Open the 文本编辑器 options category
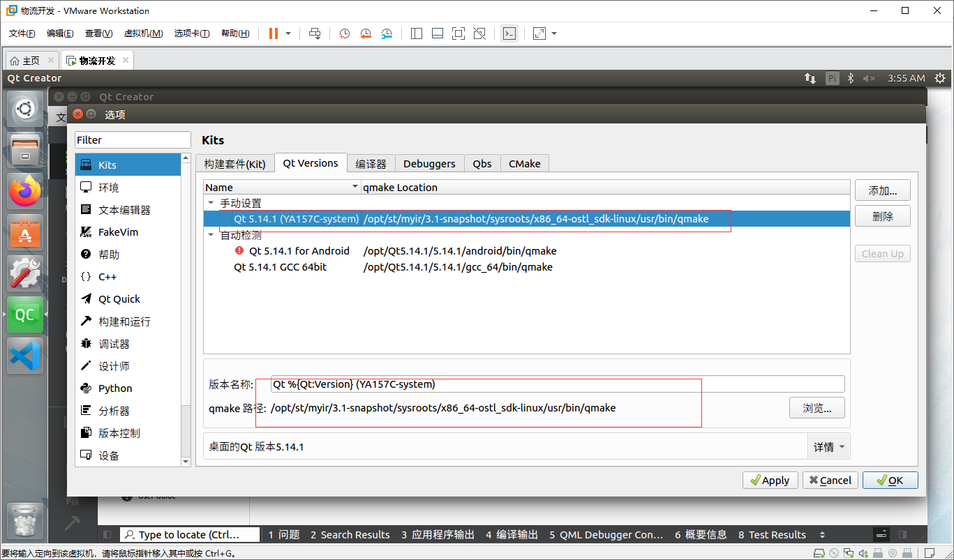Image resolution: width=954 pixels, height=560 pixels. [x=128, y=210]
